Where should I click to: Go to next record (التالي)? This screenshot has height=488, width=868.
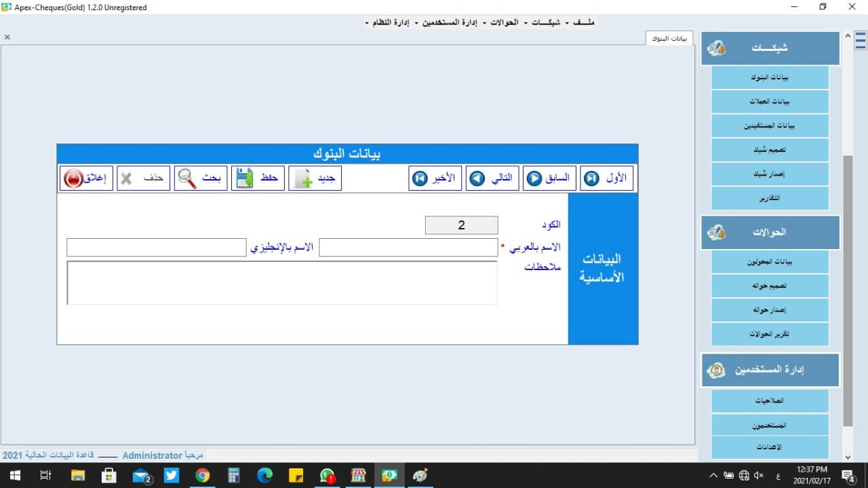pyautogui.click(x=492, y=179)
